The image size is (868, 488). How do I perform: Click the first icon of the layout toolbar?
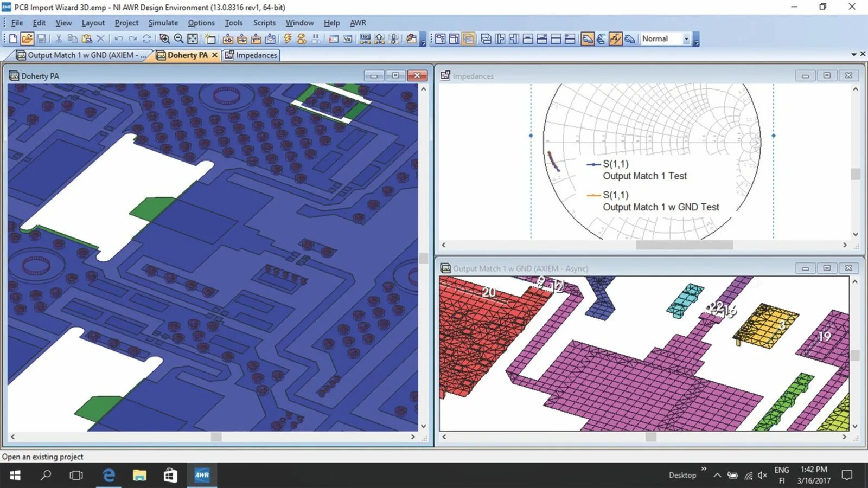pyautogui.click(x=441, y=38)
